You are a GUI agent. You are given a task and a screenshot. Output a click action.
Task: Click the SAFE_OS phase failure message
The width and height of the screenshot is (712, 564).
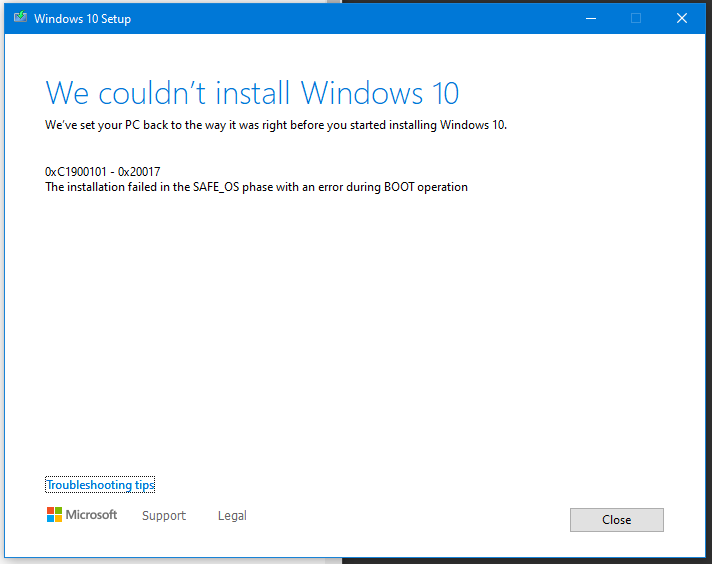[256, 187]
